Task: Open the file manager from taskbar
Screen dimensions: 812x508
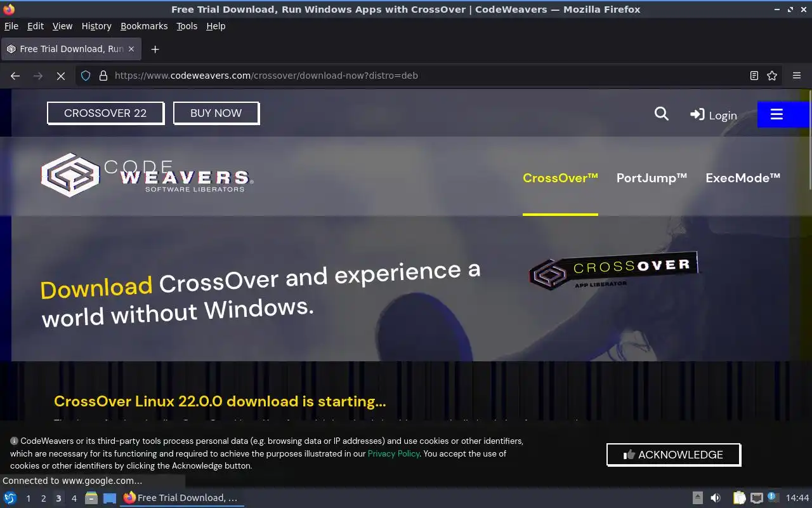Action: (x=91, y=498)
